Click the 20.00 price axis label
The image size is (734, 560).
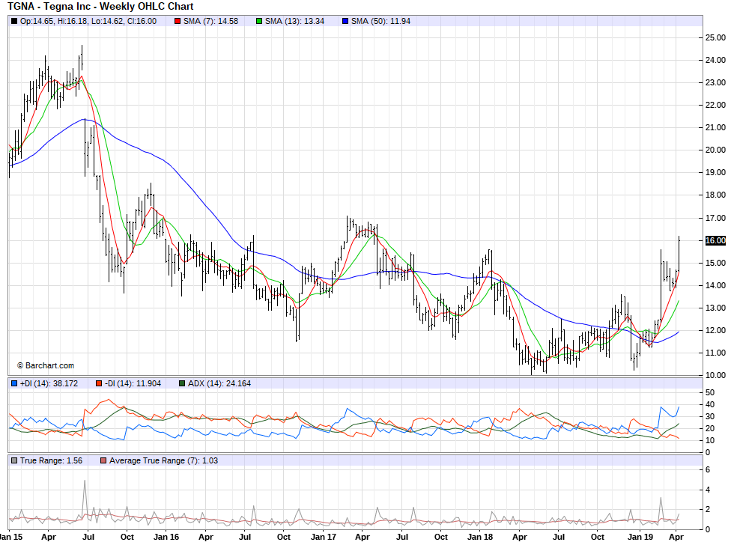(x=715, y=150)
